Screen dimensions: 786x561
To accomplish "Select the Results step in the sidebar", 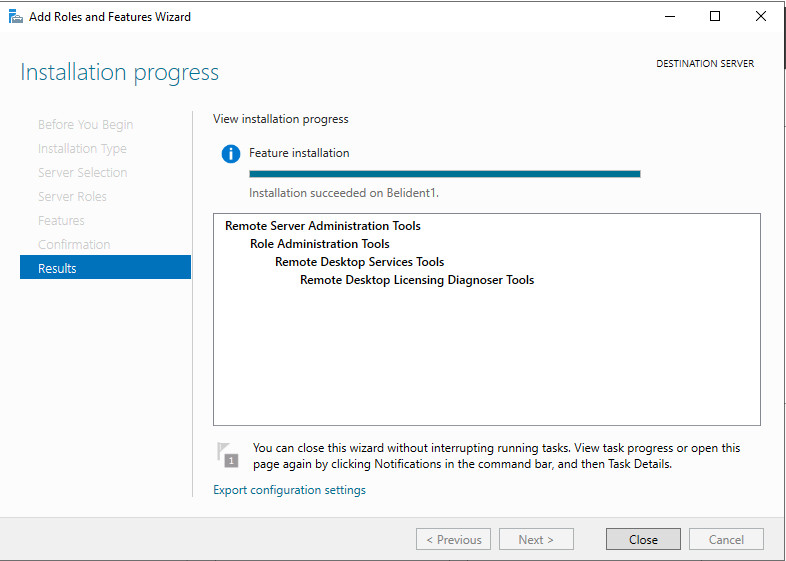I will click(105, 268).
